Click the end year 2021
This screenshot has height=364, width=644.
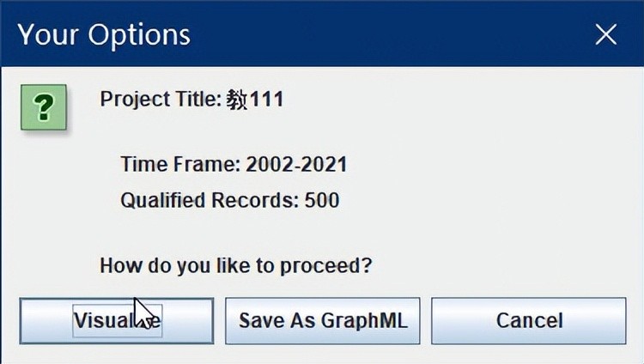coord(324,164)
